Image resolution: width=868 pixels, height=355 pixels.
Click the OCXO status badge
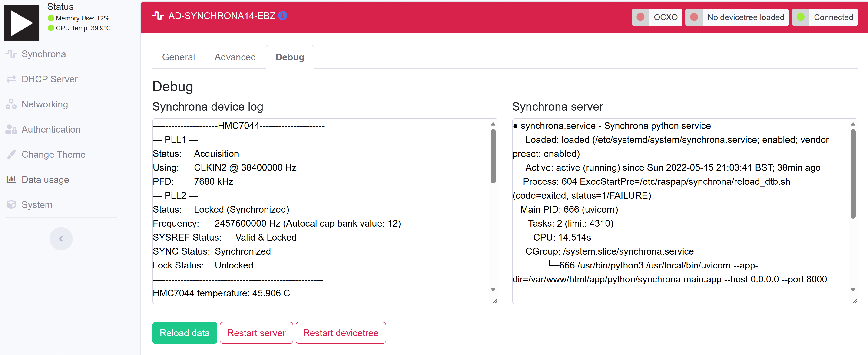click(x=657, y=17)
